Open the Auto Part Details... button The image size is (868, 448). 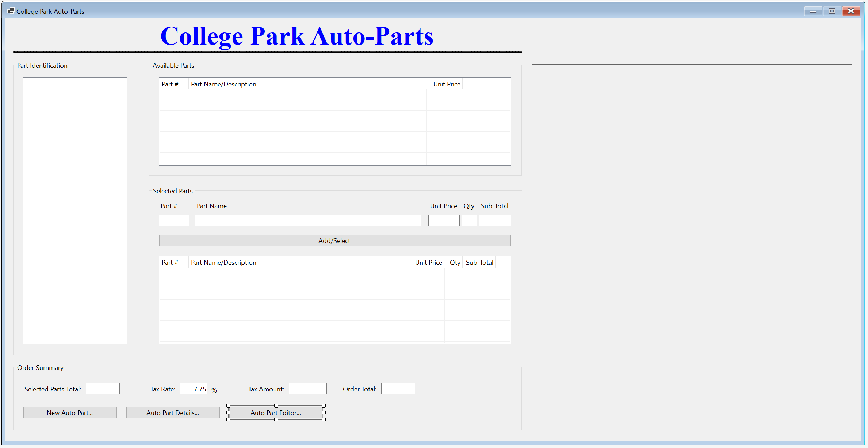(x=173, y=413)
